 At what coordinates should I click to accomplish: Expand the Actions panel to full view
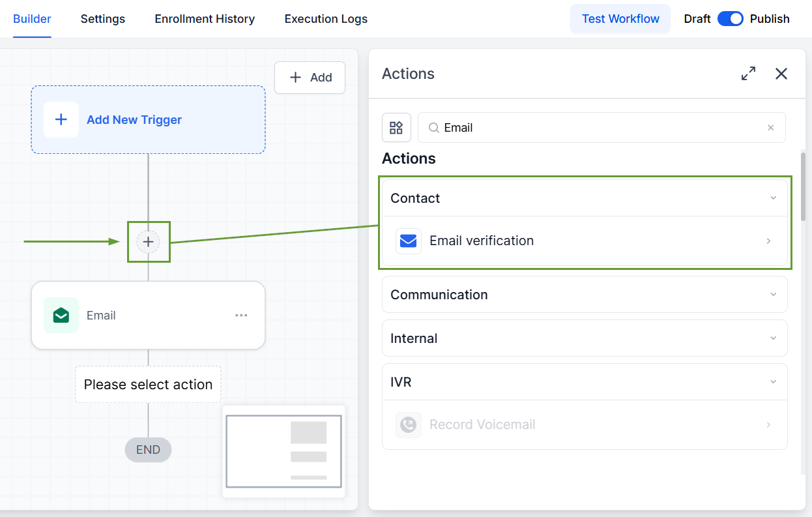tap(749, 74)
